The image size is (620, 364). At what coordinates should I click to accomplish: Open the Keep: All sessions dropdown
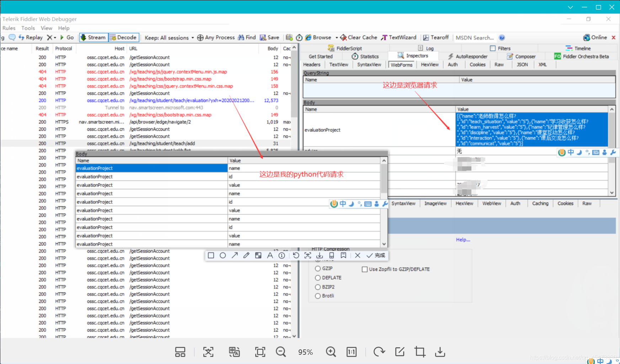click(x=169, y=38)
